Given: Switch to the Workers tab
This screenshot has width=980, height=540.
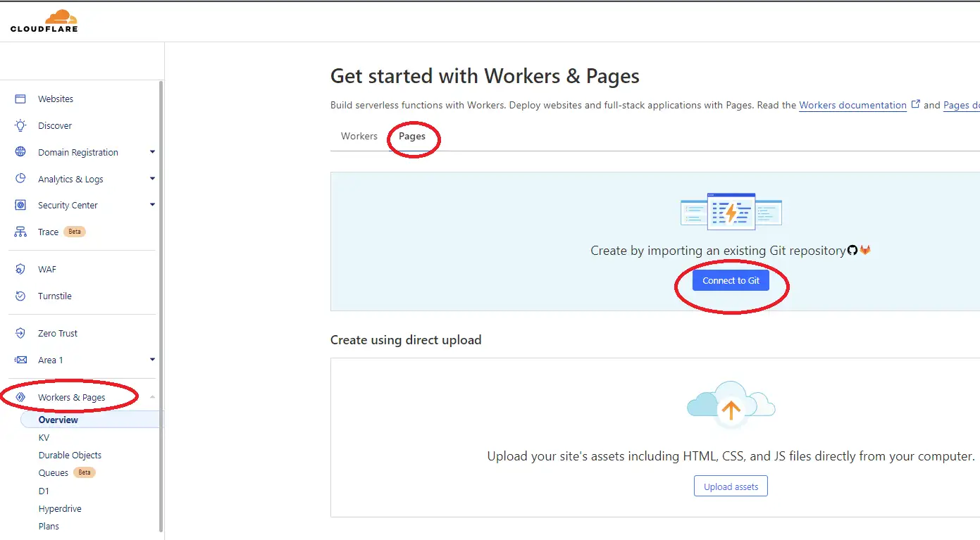Looking at the screenshot, I should (359, 136).
